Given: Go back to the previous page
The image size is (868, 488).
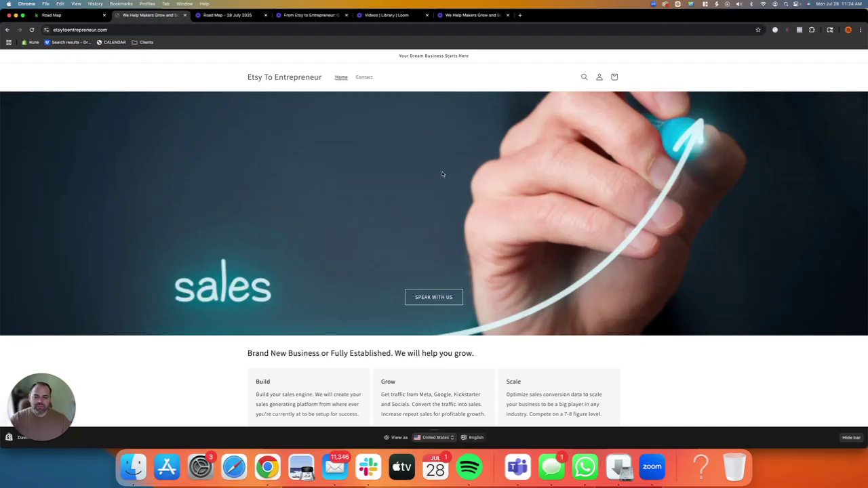Looking at the screenshot, I should (7, 30).
